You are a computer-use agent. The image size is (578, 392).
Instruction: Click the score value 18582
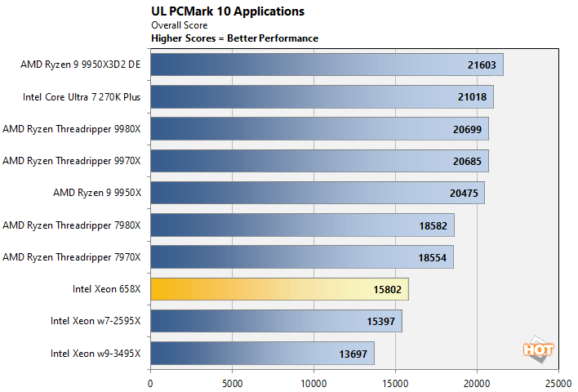click(x=433, y=226)
